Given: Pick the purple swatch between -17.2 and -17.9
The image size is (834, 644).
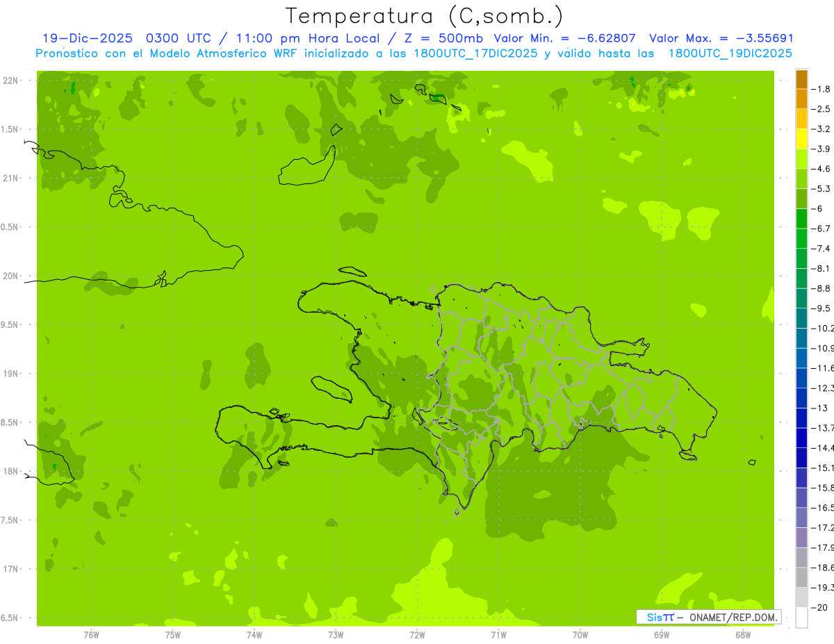Looking at the screenshot, I should [801, 538].
